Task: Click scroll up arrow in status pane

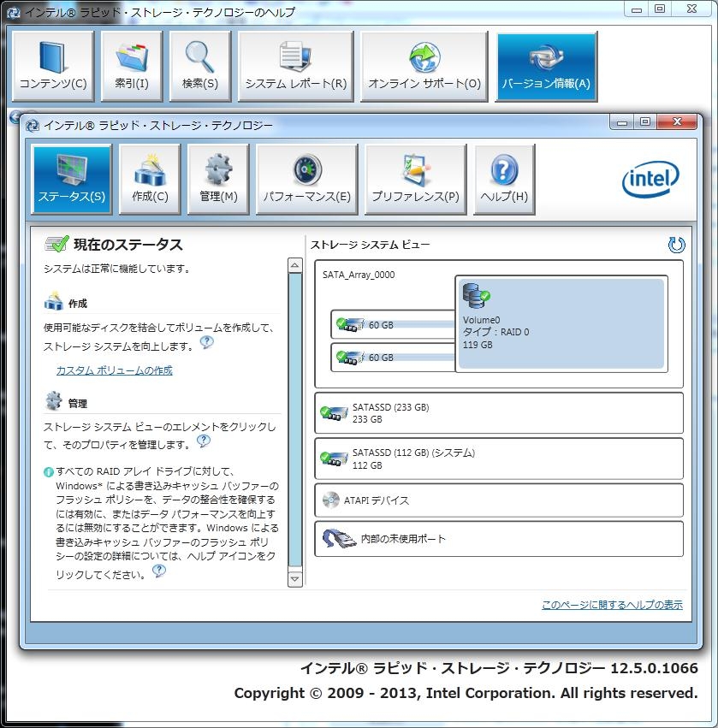Action: (x=295, y=265)
